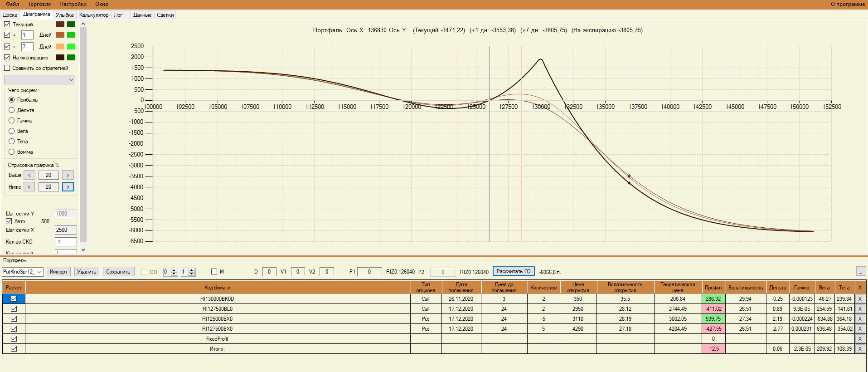Switch to the Данные tab
The height and width of the screenshot is (372, 868).
(142, 15)
